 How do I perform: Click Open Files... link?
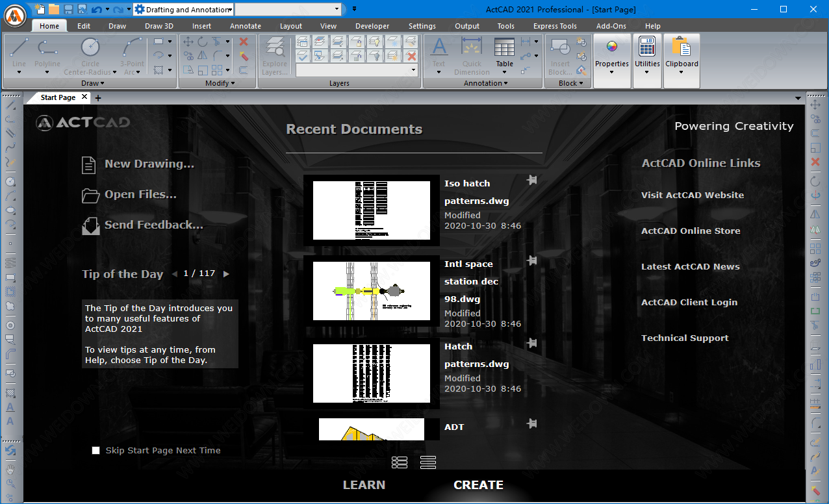(140, 194)
